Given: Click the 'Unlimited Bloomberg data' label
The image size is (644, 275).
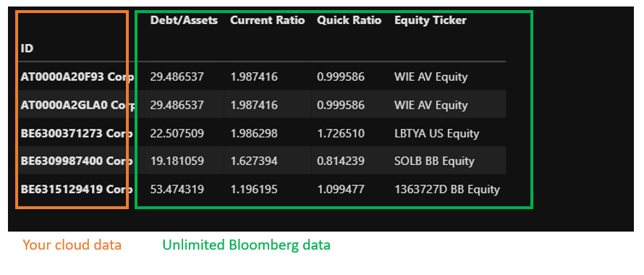Looking at the screenshot, I should [246, 245].
